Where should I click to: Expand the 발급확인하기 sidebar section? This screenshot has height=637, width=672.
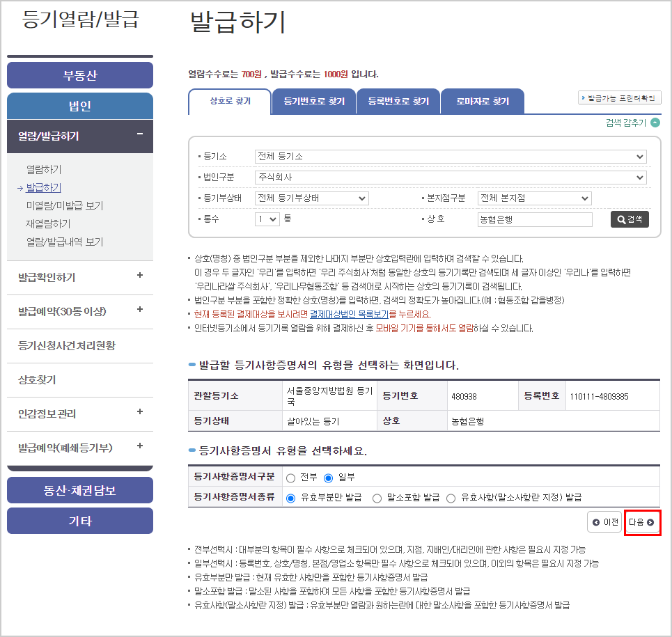(x=79, y=277)
